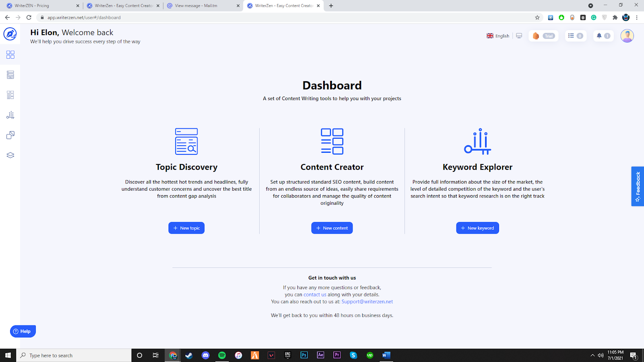Click the Windows Start button
This screenshot has height=362, width=644.
8,355
